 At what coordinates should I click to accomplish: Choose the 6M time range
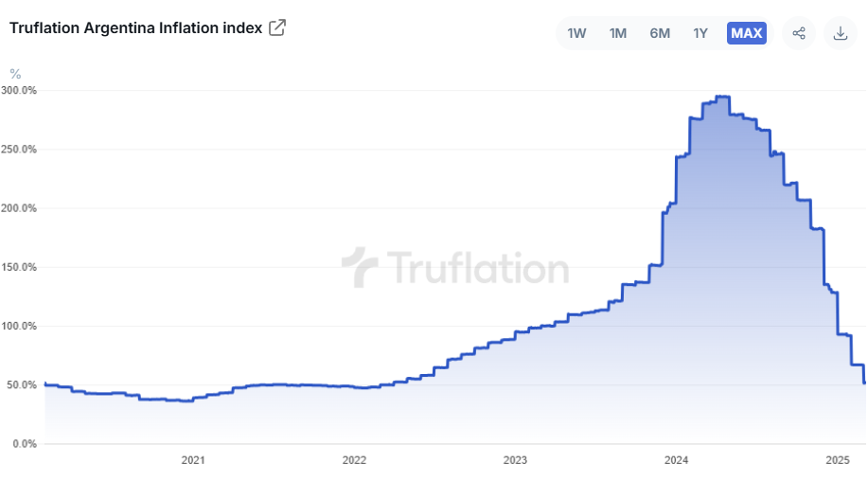660,33
